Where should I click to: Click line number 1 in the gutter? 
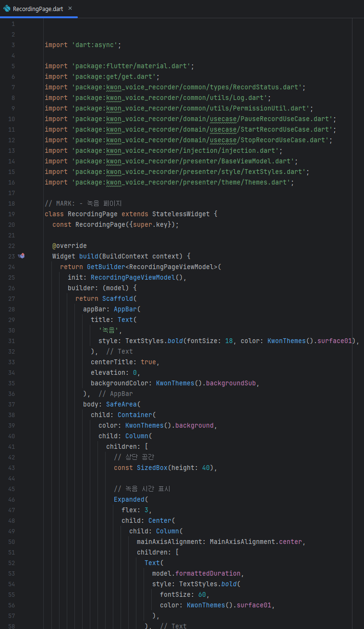[13, 24]
